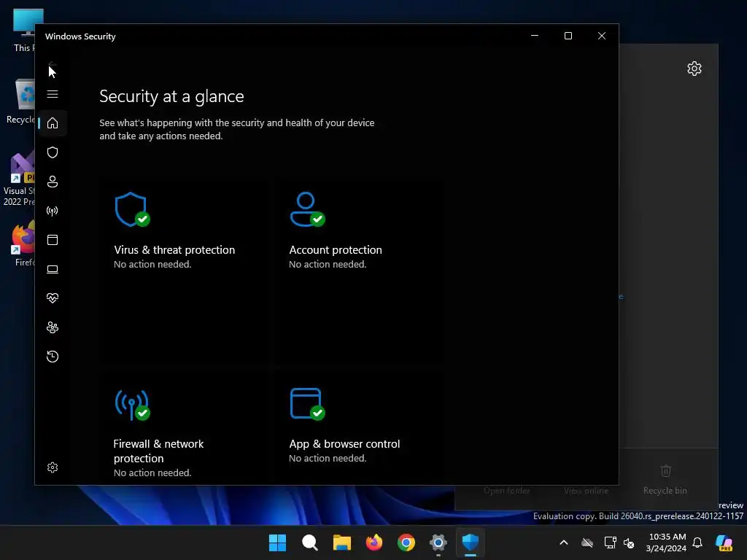Select the Firefox desktop shortcut
747x560 pixels.
[x=23, y=244]
